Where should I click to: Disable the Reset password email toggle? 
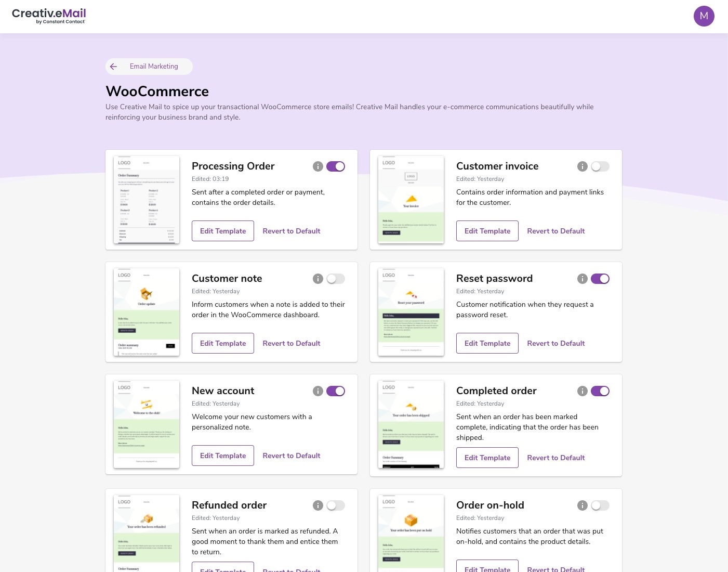600,279
